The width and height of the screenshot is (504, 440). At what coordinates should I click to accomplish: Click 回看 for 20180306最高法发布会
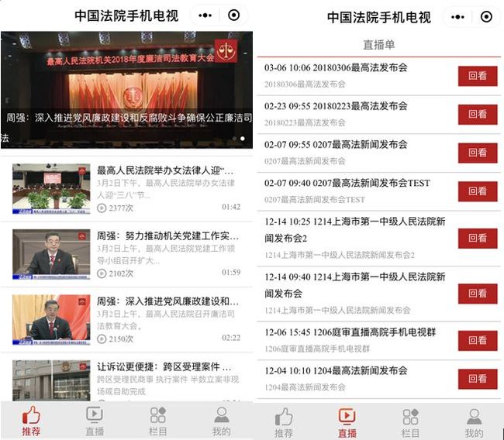[x=478, y=76]
